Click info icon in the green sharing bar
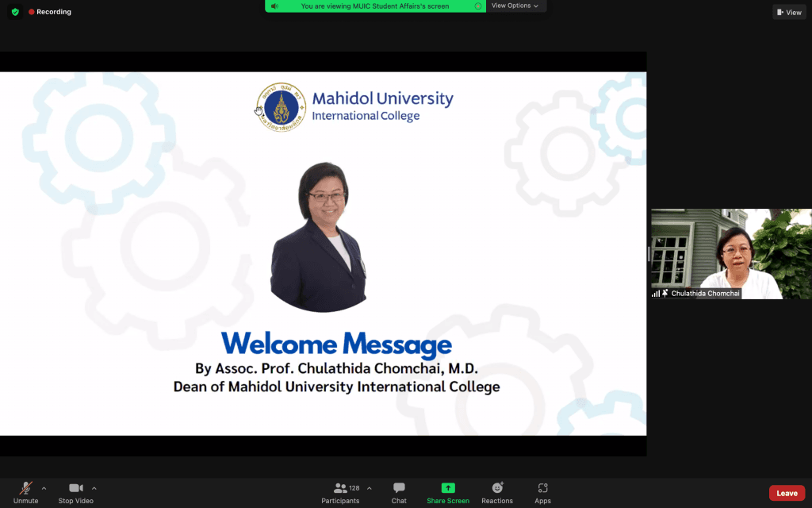The width and height of the screenshot is (812, 508). tap(478, 6)
